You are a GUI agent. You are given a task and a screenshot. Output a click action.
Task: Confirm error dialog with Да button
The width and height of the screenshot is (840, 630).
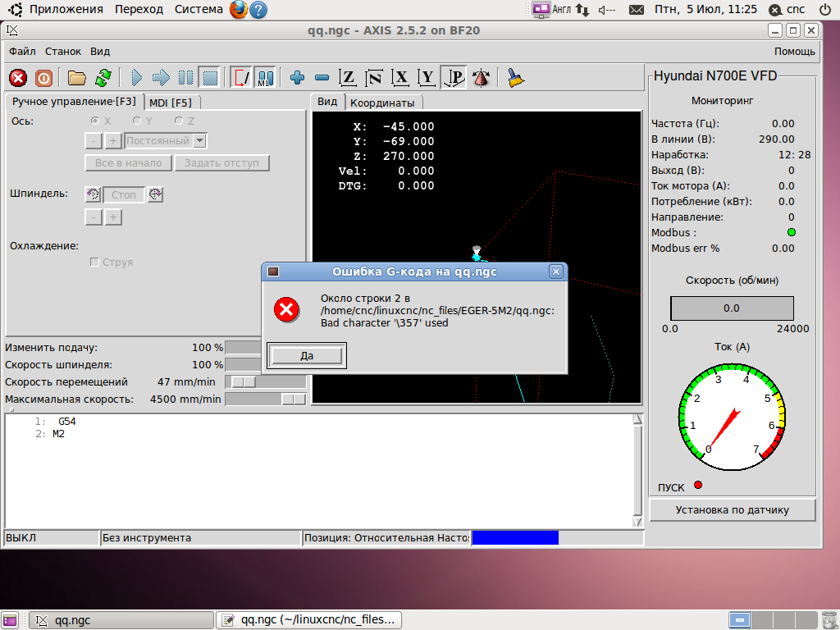[307, 356]
